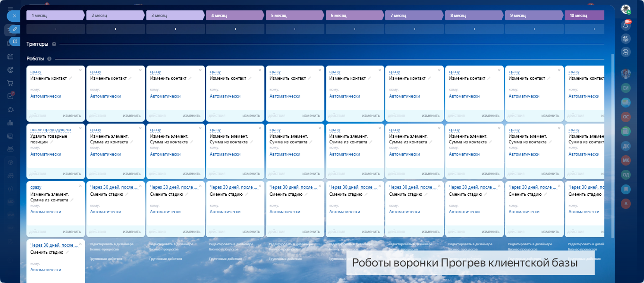This screenshot has width=644, height=283.
Task: Open сразу delay of Изменить элемент, 3 месяц
Action: pyautogui.click(x=155, y=130)
